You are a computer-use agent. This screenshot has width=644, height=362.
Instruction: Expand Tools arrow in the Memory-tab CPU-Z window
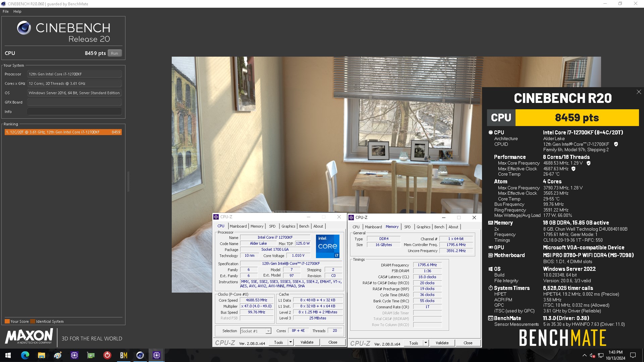(426, 343)
